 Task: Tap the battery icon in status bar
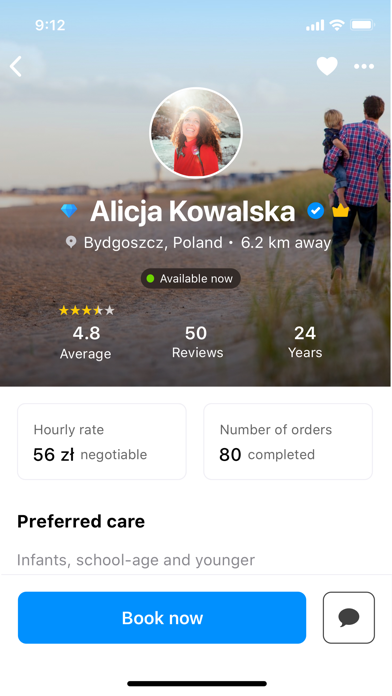(x=363, y=25)
